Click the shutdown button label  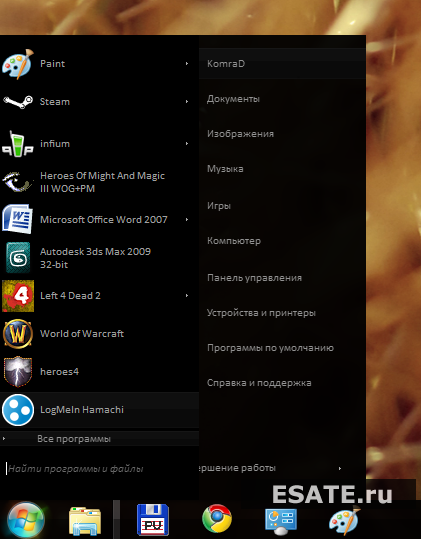237,468
